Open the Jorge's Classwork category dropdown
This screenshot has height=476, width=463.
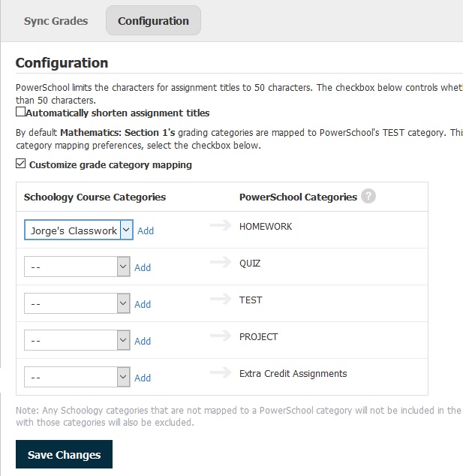pos(79,230)
